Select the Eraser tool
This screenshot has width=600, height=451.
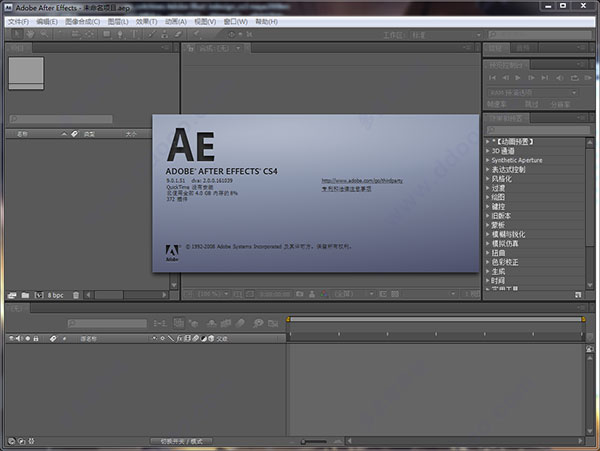pyautogui.click(x=178, y=34)
